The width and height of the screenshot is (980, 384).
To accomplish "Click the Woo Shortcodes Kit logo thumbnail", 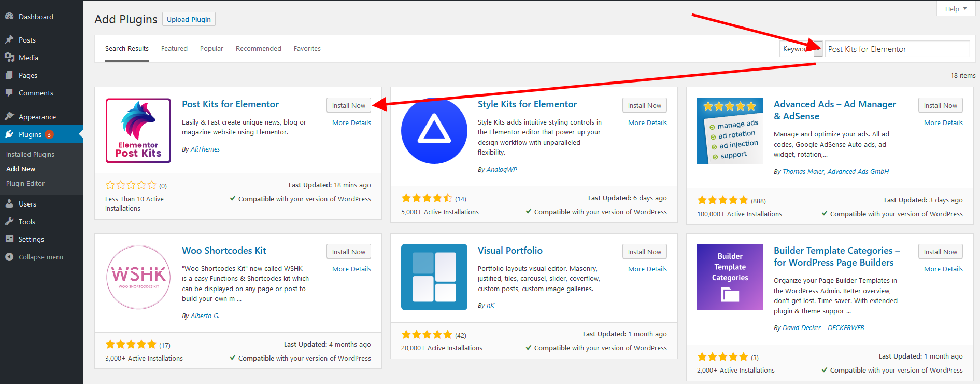I will tap(138, 277).
